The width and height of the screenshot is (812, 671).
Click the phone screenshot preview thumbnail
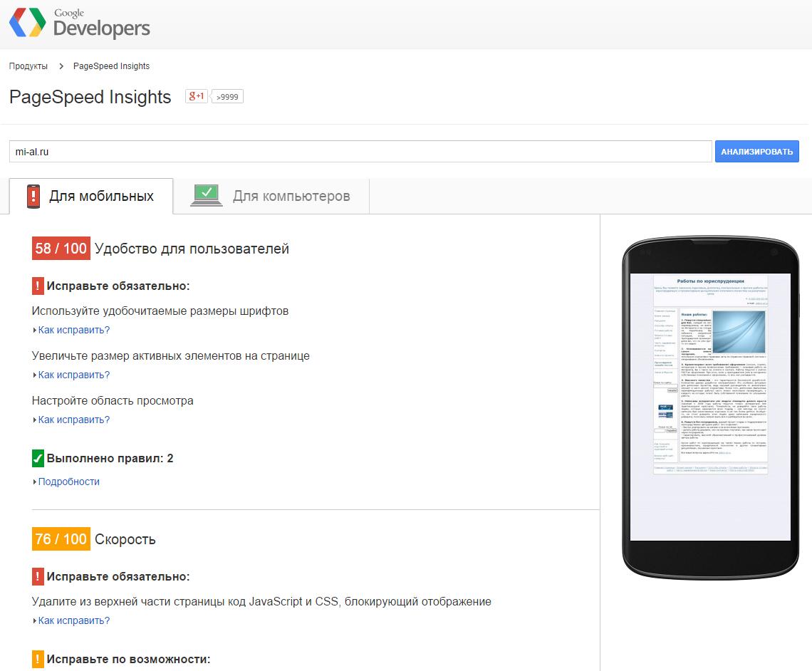711,407
